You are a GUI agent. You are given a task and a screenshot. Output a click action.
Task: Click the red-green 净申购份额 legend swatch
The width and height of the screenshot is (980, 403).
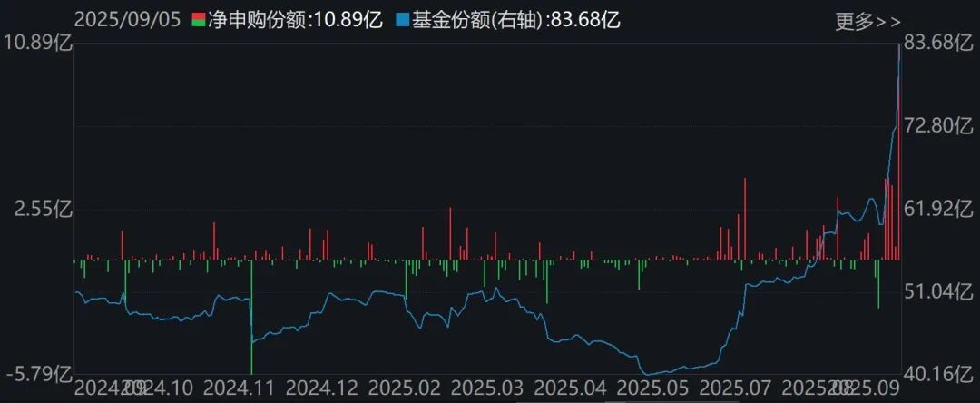point(199,19)
